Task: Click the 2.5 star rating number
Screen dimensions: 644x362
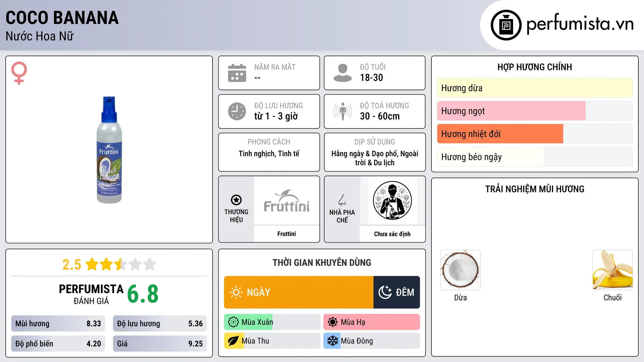Action: (x=72, y=265)
